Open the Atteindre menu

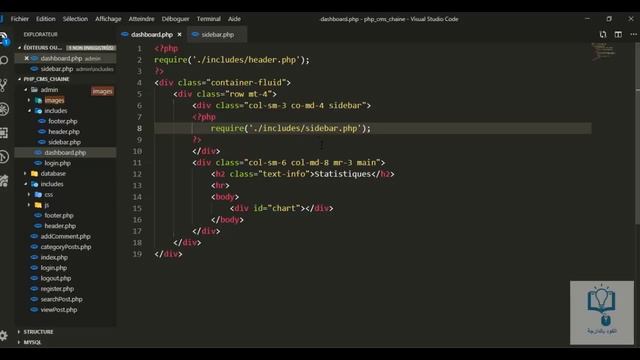click(x=141, y=19)
